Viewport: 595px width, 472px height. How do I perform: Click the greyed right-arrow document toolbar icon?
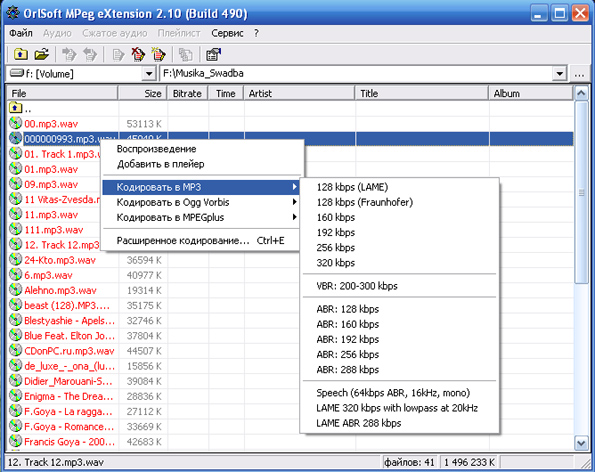pyautogui.click(x=69, y=54)
